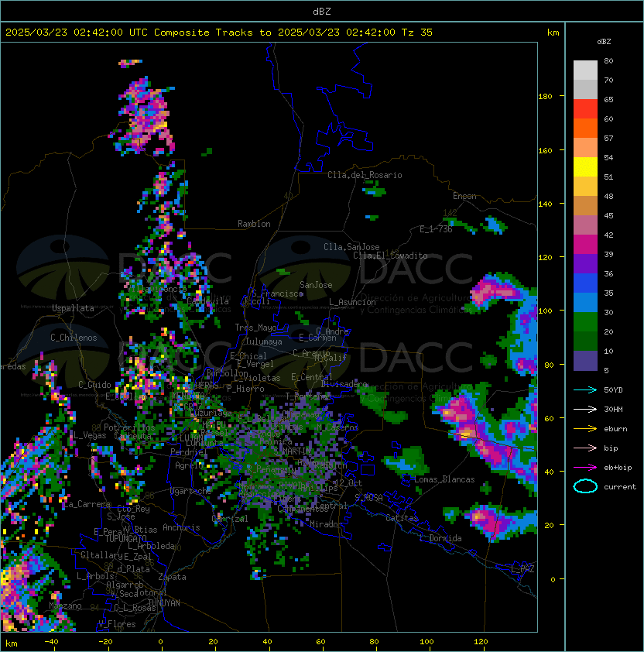Click the '30HM' legend label

[x=613, y=409]
